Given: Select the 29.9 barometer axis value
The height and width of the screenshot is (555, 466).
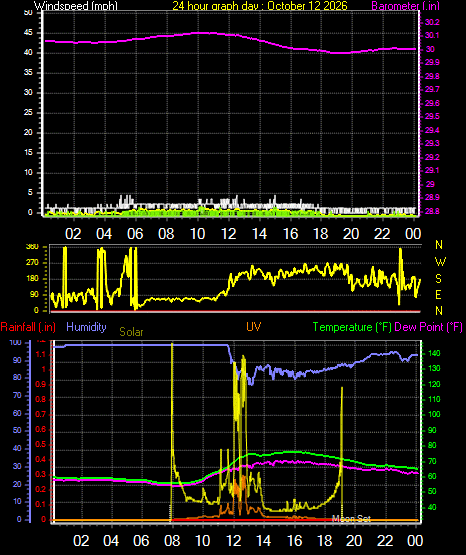Looking at the screenshot, I should coord(432,62).
